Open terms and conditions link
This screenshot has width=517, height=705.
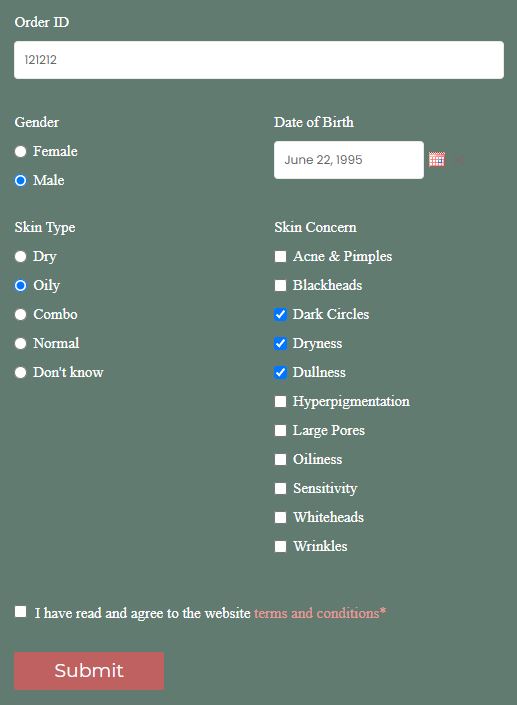(320, 613)
